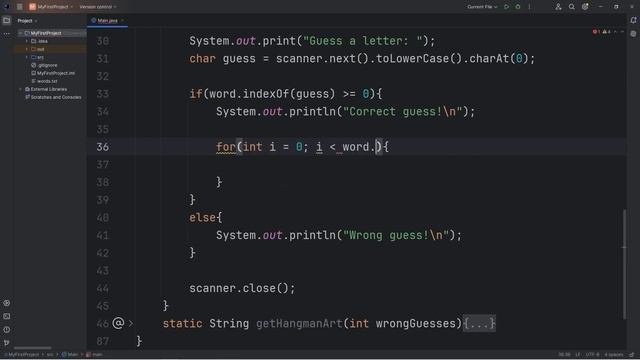Click the errors count indicator in editor
The height and width of the screenshot is (360, 640).
coord(596,32)
